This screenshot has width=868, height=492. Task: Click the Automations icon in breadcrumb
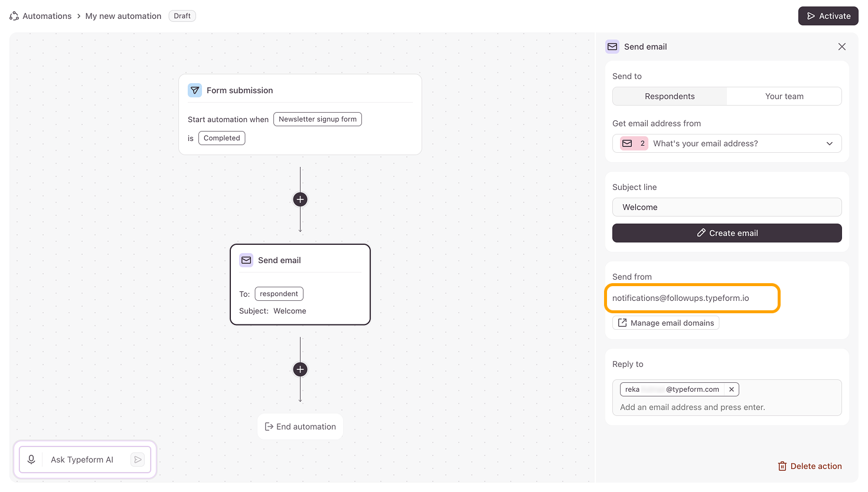14,16
